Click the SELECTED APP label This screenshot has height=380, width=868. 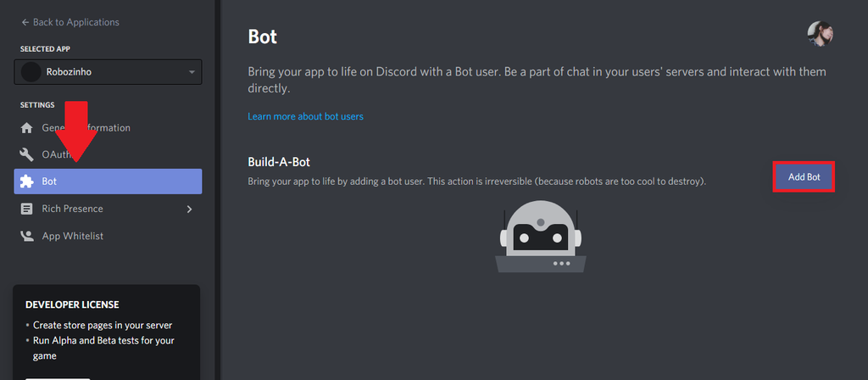tap(46, 48)
